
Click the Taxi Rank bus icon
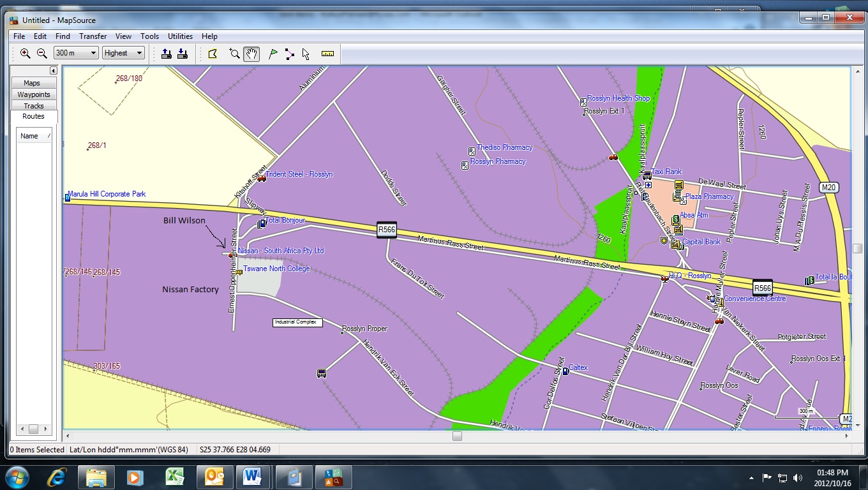(x=647, y=175)
